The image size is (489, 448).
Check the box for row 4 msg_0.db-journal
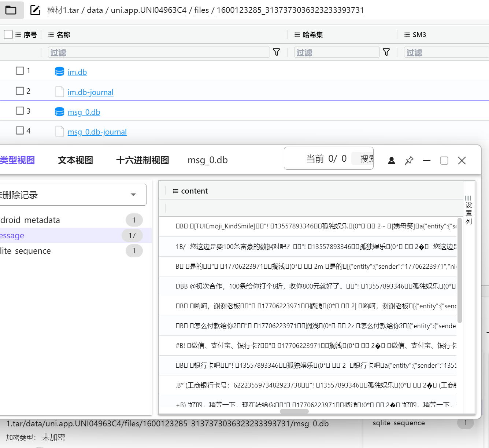(x=20, y=130)
